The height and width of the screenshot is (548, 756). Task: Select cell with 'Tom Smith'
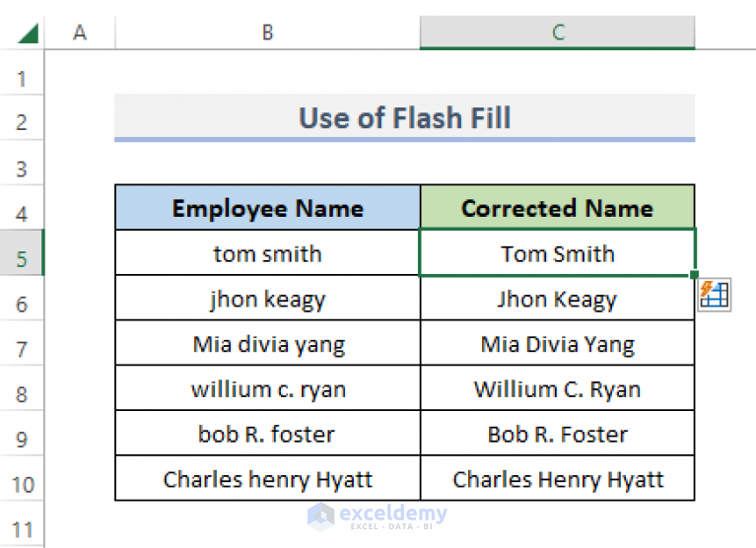557,253
